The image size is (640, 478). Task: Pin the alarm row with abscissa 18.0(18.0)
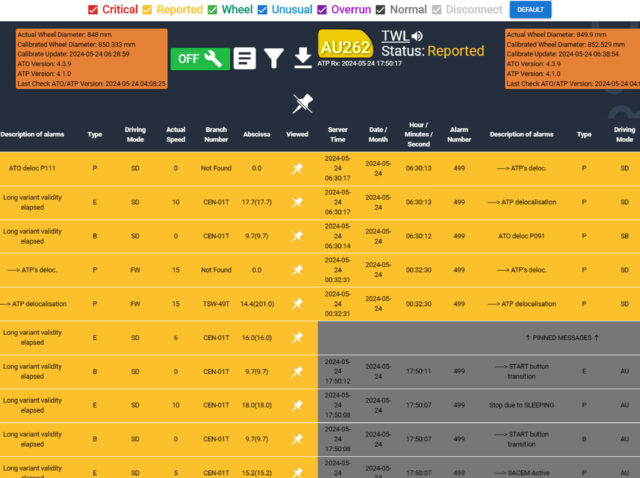pyautogui.click(x=297, y=405)
